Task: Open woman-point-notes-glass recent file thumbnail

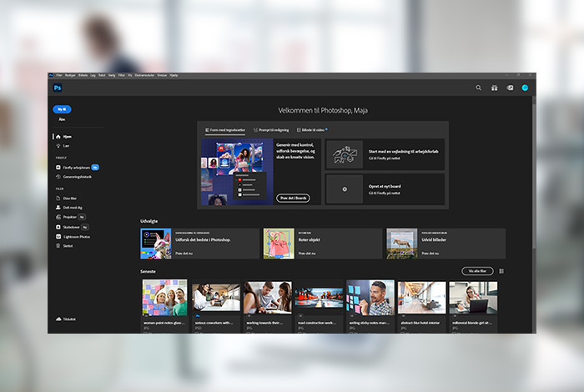Action: (x=164, y=298)
